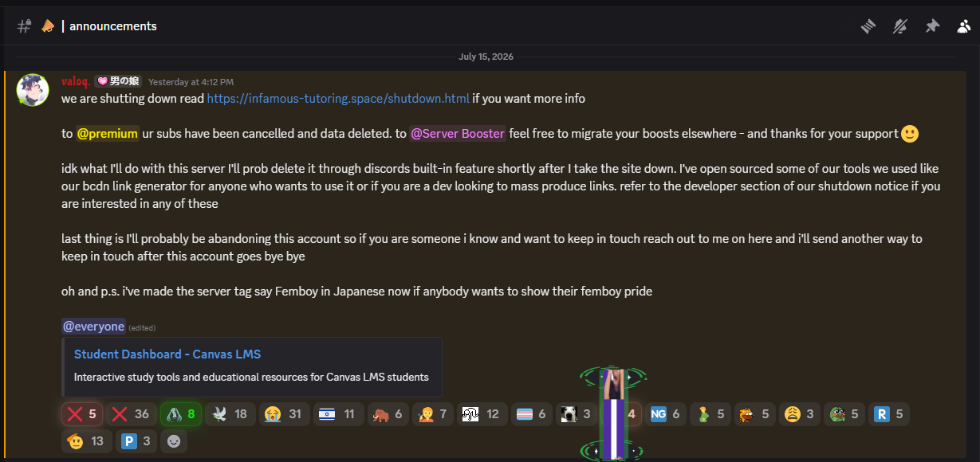Click the slightly smiling emoji after 'support'
Screen dimensions: 980x462
tap(910, 134)
